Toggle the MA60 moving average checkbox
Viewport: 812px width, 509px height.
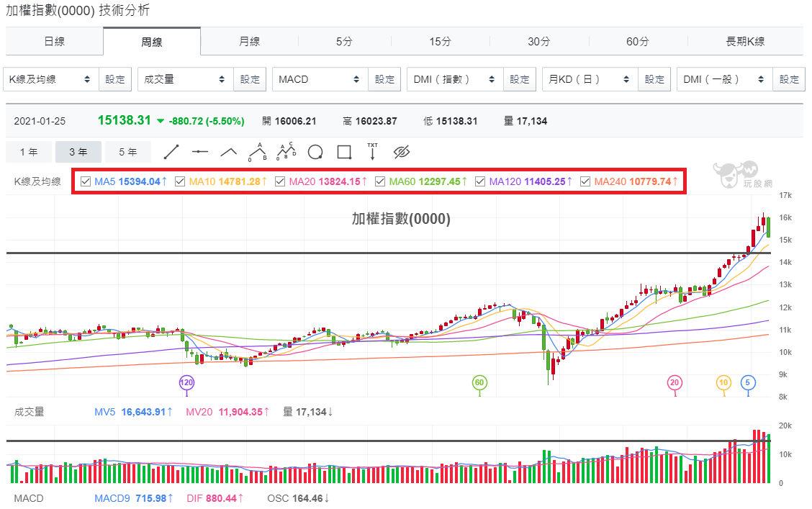(380, 181)
